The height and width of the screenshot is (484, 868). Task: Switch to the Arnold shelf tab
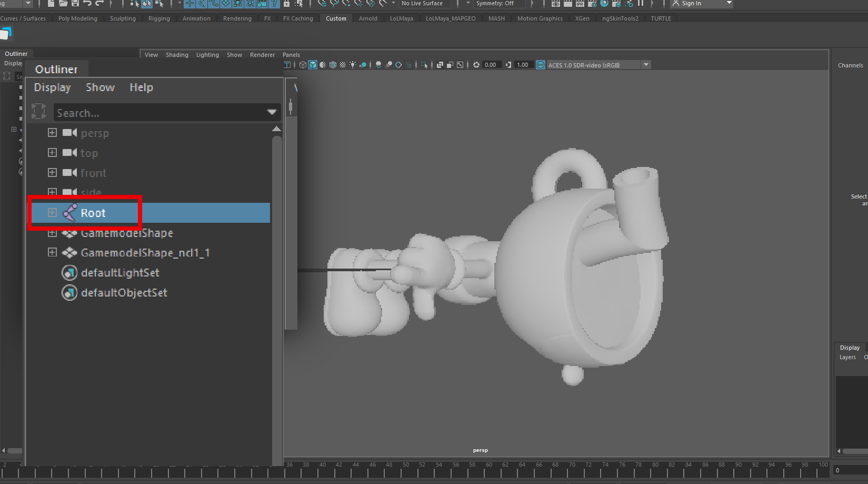[368, 18]
